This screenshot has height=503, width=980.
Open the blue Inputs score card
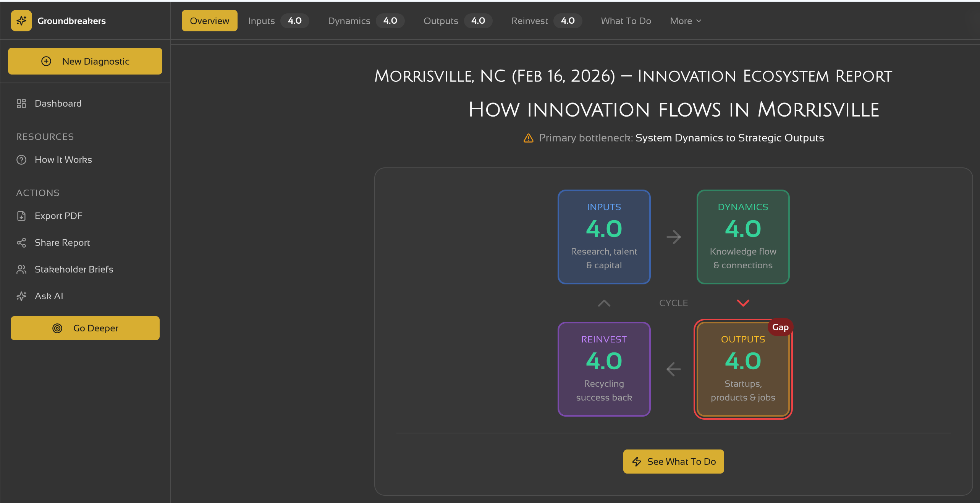604,237
